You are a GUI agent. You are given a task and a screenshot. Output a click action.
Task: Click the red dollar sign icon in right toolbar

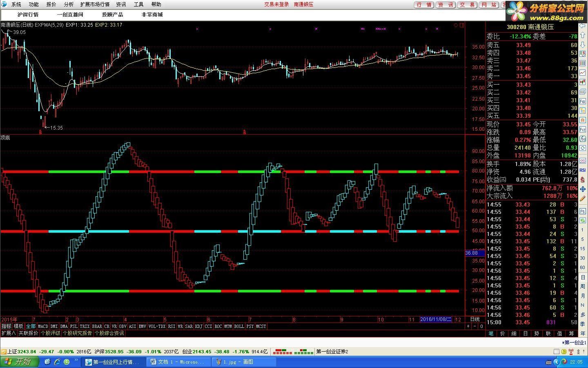(x=583, y=180)
